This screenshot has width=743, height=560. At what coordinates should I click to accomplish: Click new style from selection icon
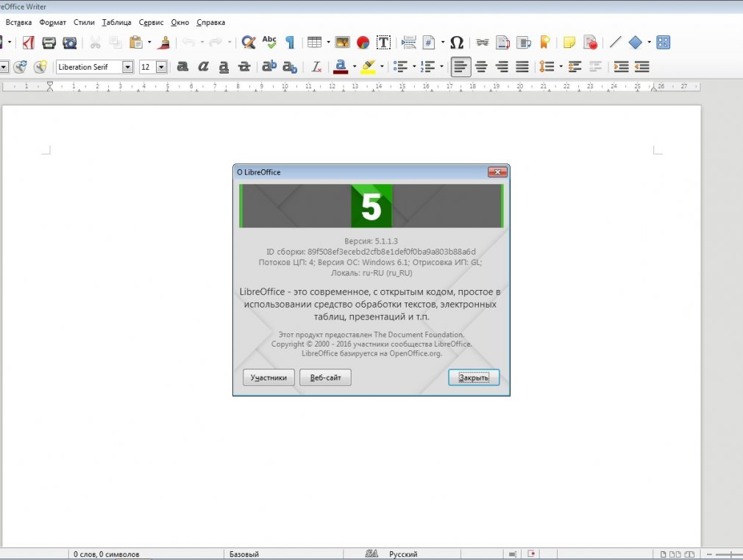40,67
